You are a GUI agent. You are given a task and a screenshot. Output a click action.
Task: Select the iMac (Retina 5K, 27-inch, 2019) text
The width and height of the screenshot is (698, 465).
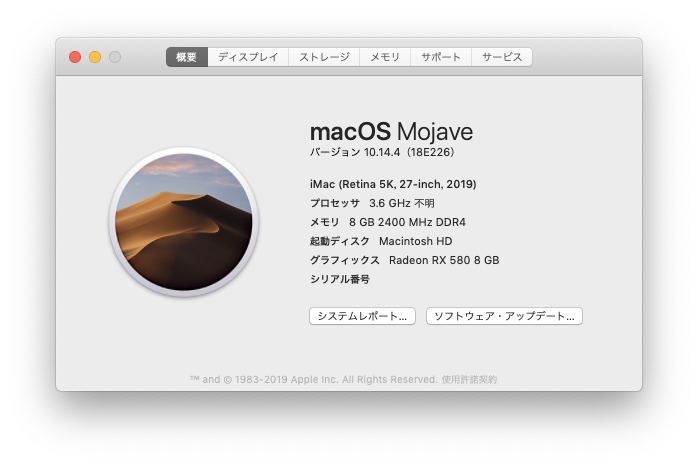[393, 184]
